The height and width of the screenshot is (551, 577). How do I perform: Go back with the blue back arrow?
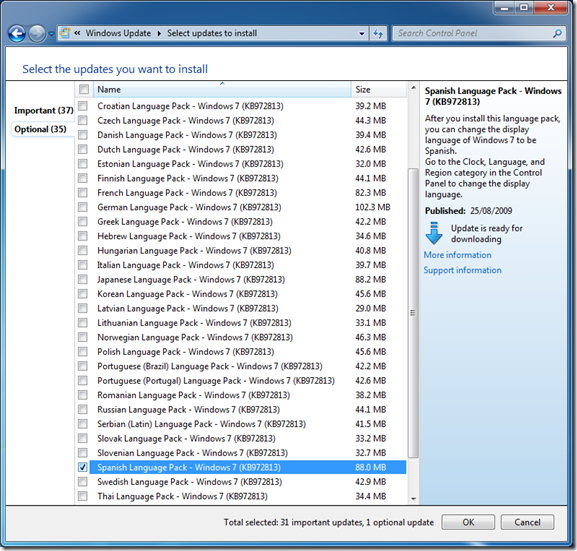tap(17, 34)
